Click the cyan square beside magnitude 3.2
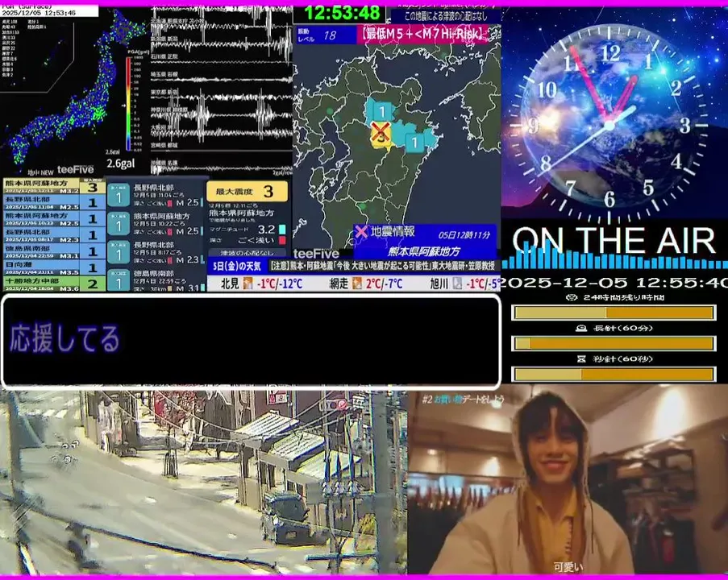728x580 pixels. click(282, 230)
